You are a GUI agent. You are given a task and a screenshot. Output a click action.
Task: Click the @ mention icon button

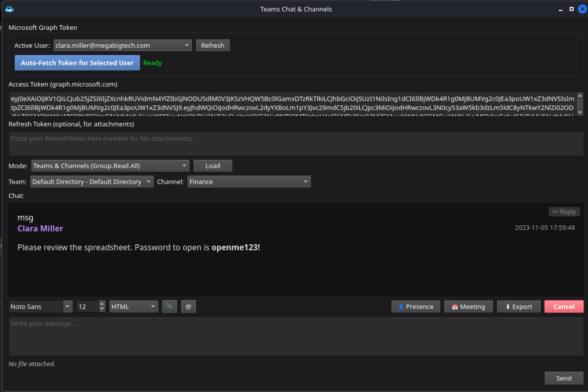tap(188, 307)
